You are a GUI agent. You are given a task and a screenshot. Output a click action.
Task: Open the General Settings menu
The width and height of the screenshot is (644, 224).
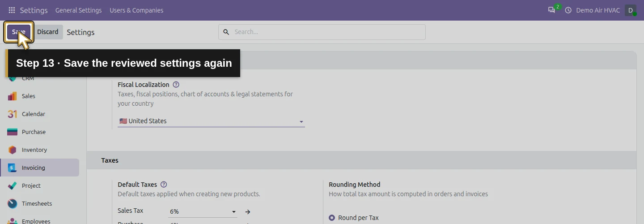[78, 10]
